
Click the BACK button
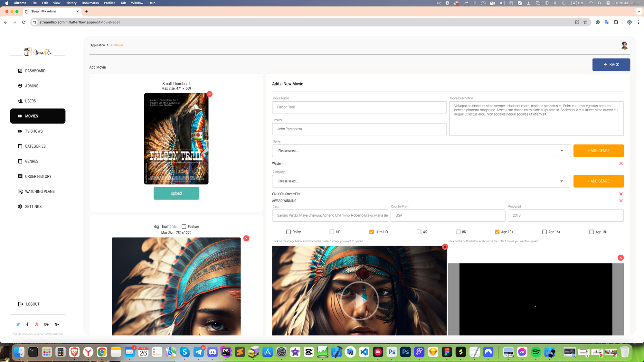pos(611,65)
